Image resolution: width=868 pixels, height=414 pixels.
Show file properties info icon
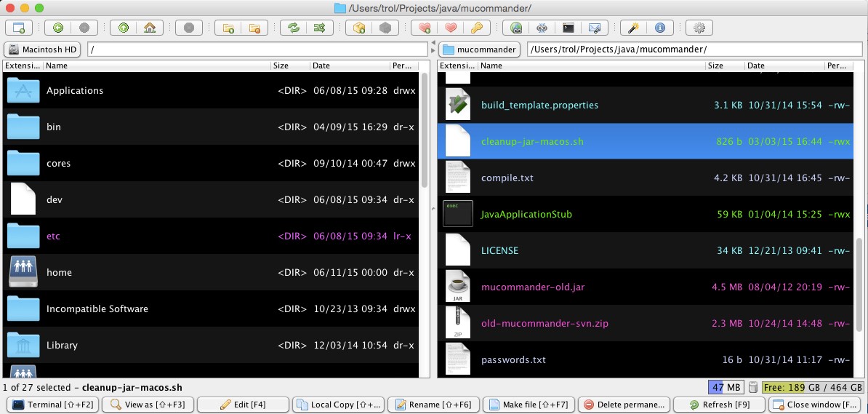(660, 28)
